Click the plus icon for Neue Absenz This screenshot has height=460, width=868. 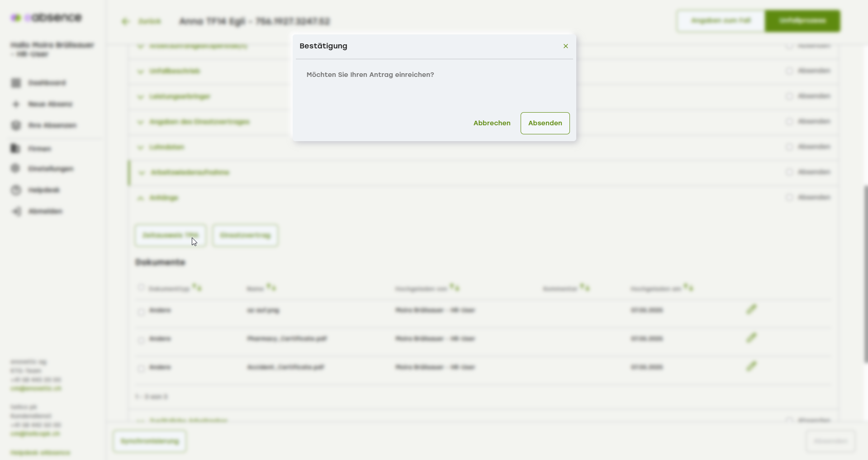click(16, 104)
